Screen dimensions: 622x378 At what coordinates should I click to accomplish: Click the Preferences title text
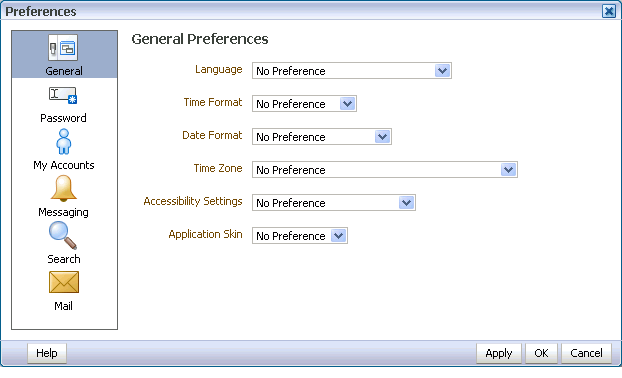[40, 12]
